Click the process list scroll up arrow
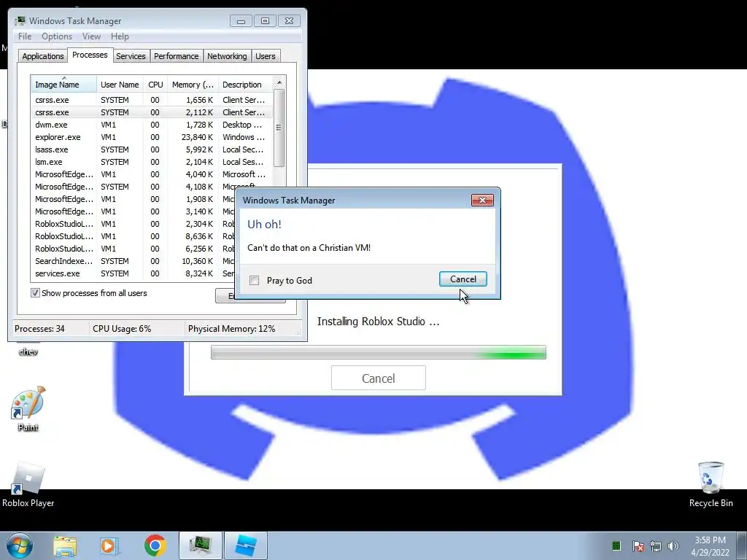Viewport: 747px width, 560px height. [x=279, y=83]
